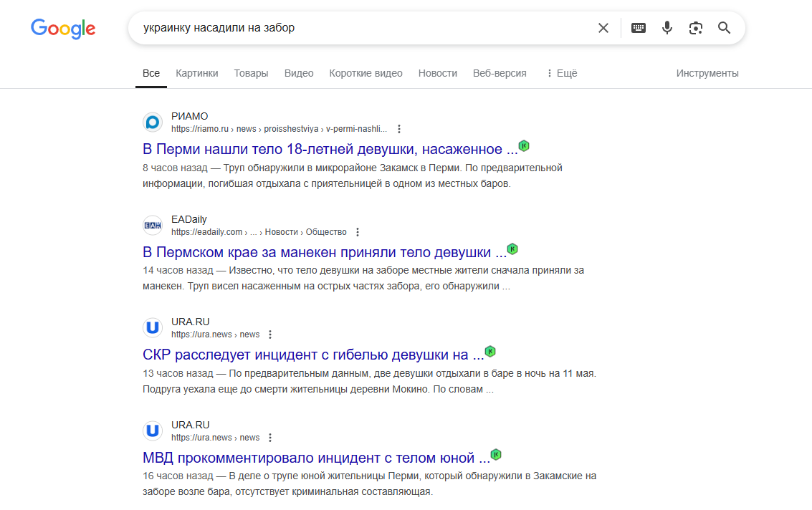Click the РИАМО source name
This screenshot has height=510, width=812.
tap(189, 117)
